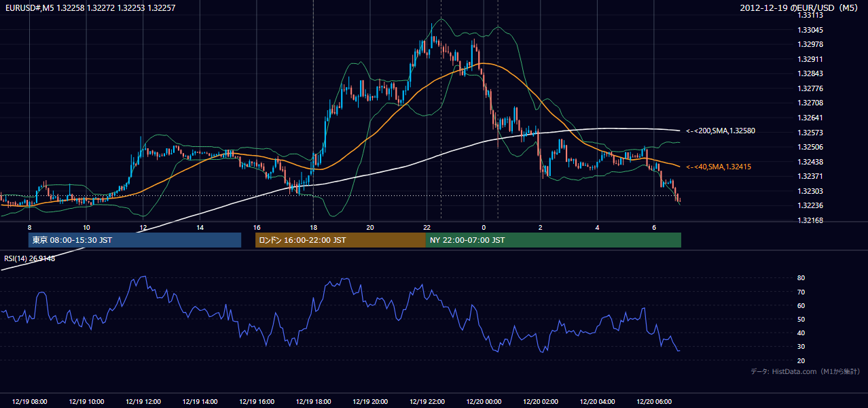Click the 12/20 00:00 date label

(x=484, y=401)
